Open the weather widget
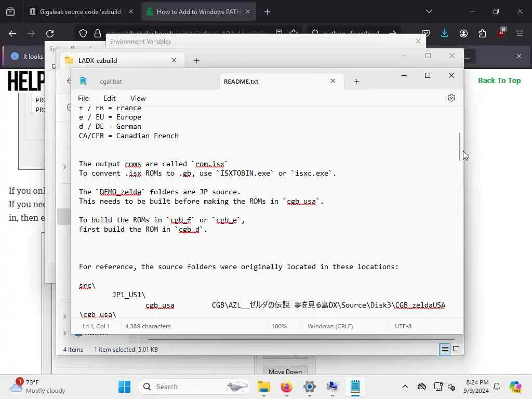Screen dimensions: 532x399 [x=37, y=387]
